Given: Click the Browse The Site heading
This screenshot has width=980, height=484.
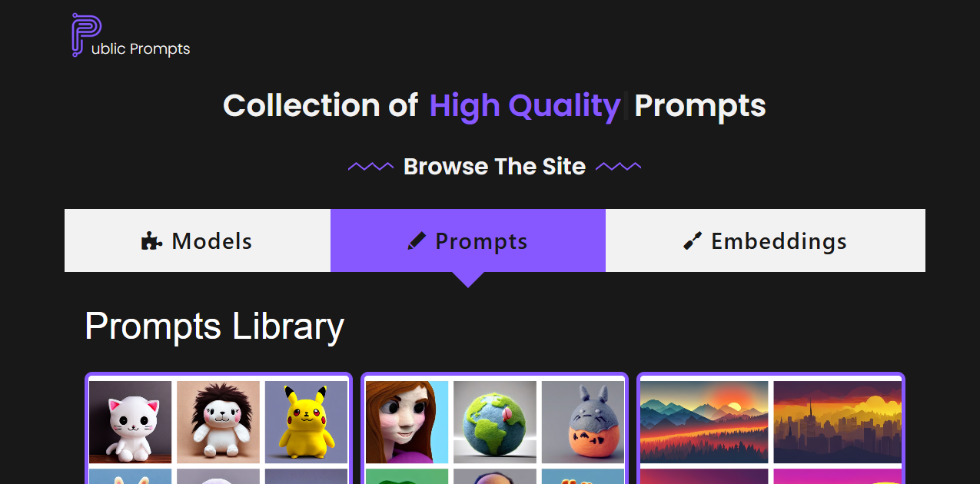Looking at the screenshot, I should [x=494, y=167].
